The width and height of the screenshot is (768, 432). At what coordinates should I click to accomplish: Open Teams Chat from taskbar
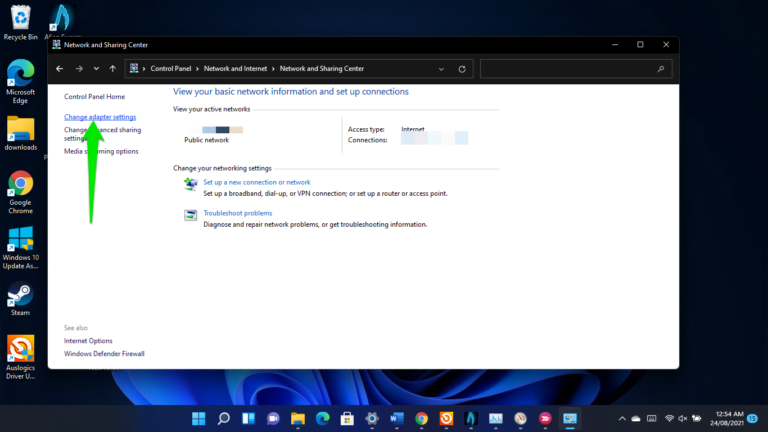click(x=273, y=419)
